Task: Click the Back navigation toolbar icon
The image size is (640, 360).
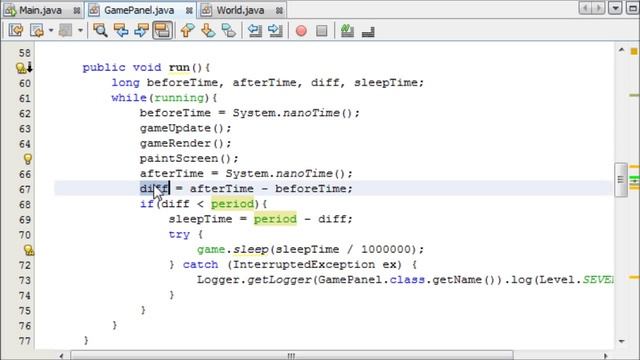Action: point(37,31)
